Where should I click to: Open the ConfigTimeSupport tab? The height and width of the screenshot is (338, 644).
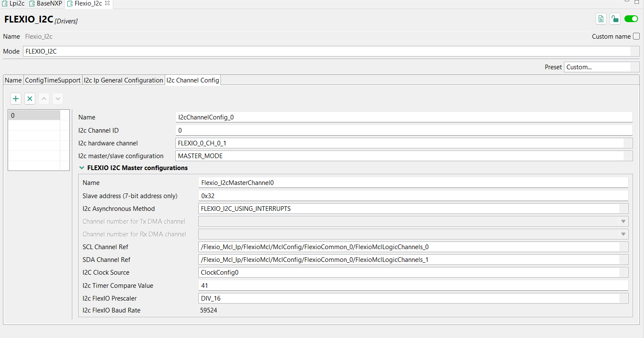coord(53,80)
